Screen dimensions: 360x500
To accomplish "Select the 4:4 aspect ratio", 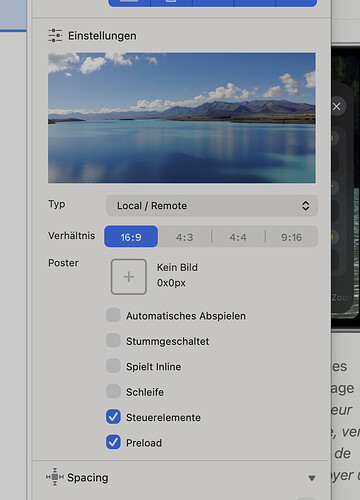I will pyautogui.click(x=238, y=237).
